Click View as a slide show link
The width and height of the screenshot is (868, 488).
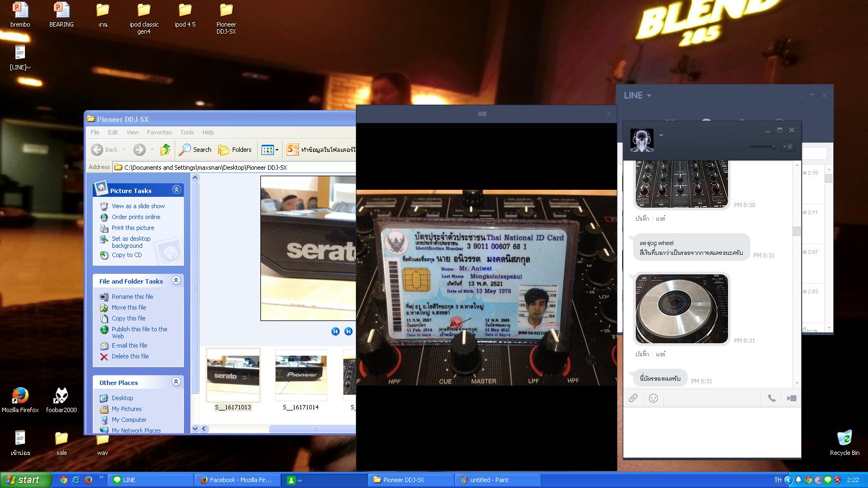coord(138,206)
